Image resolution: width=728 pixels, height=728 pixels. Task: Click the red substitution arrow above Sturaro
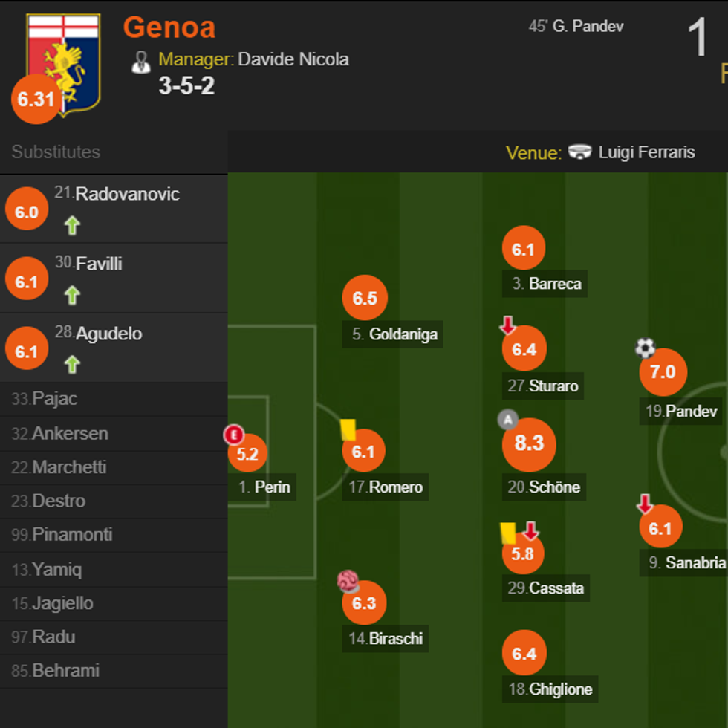click(x=508, y=324)
